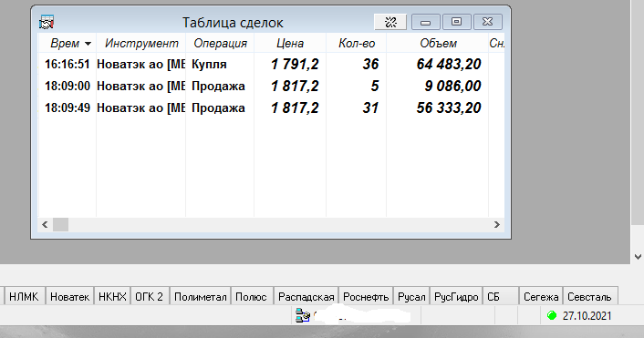Click the Объем column header
Viewport: 644px width, 338px height.
click(x=438, y=43)
